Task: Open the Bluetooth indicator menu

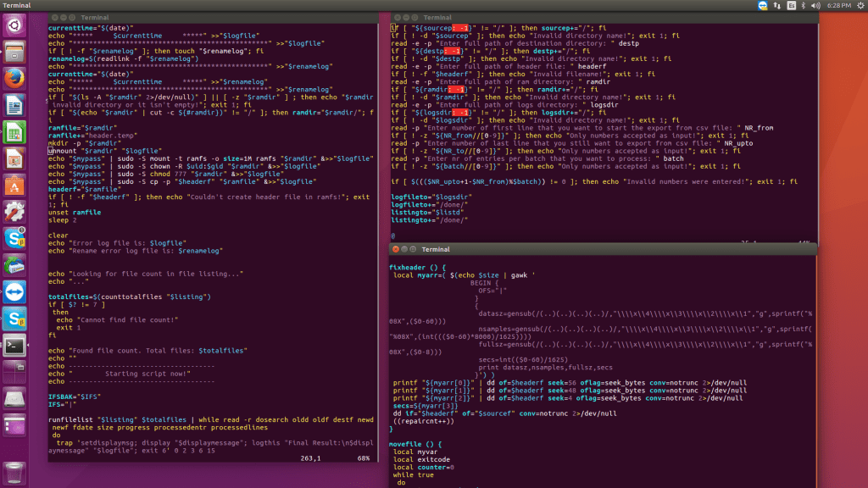Action: 804,6
